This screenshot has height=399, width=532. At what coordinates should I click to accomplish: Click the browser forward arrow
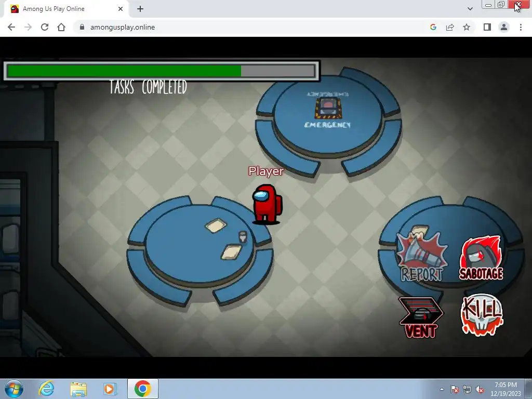[28, 27]
